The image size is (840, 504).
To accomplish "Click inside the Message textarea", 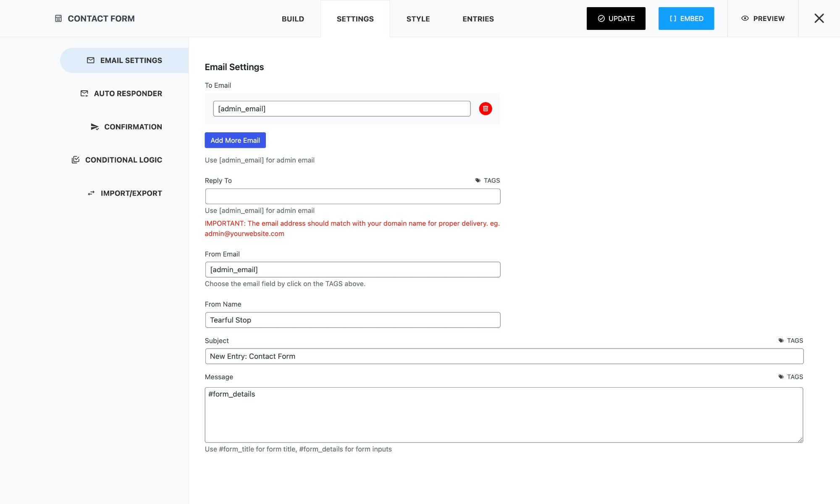I will [504, 415].
